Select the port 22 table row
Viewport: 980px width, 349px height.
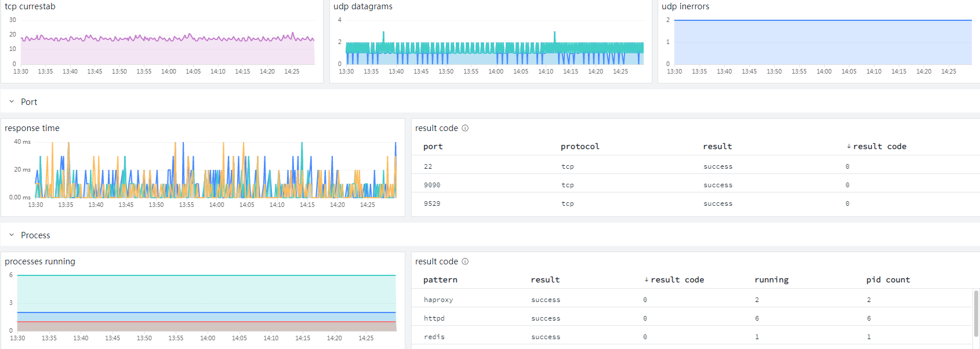point(696,166)
